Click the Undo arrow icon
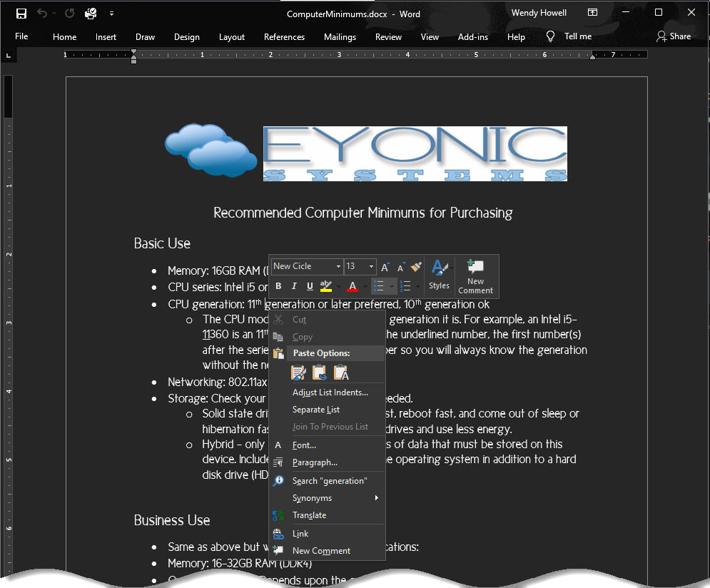 pyautogui.click(x=41, y=14)
